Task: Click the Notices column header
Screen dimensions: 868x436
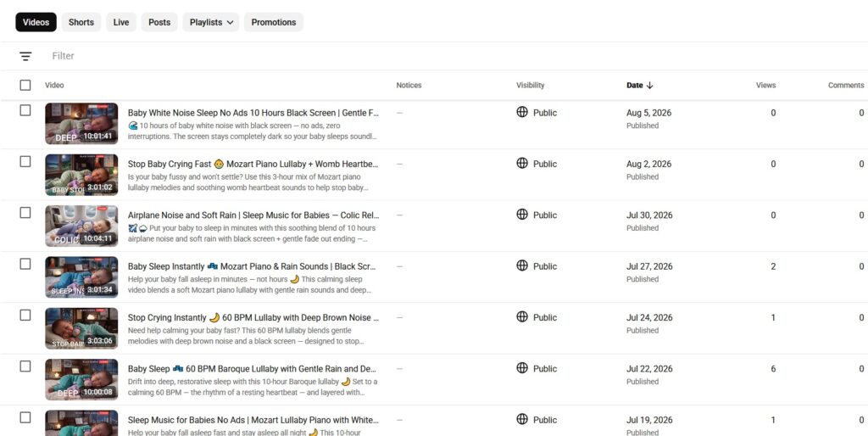Action: (x=409, y=86)
